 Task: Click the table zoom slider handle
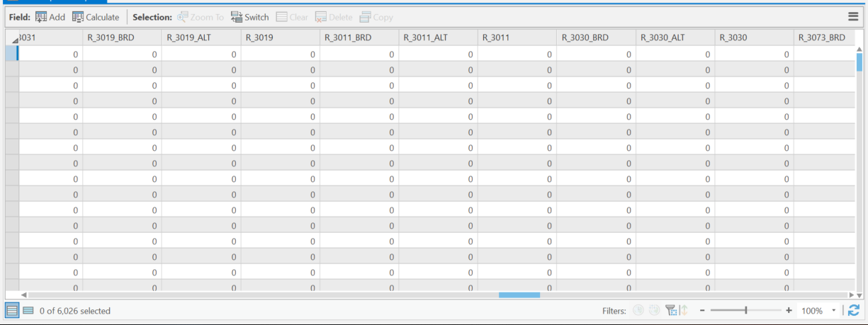click(745, 311)
